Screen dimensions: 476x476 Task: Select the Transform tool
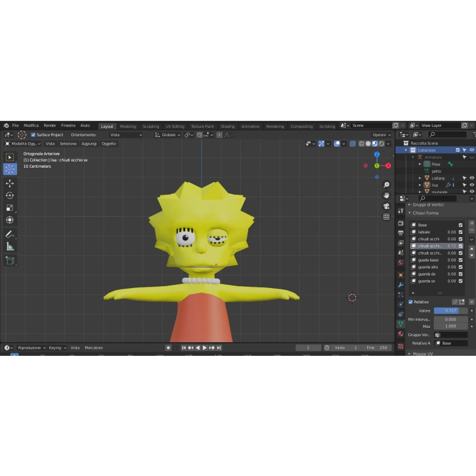pyautogui.click(x=10, y=220)
